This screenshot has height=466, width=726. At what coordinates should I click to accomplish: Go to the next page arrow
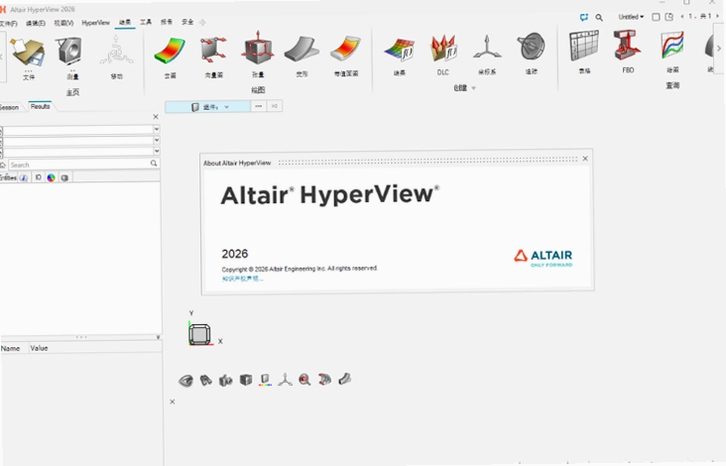coord(718,16)
